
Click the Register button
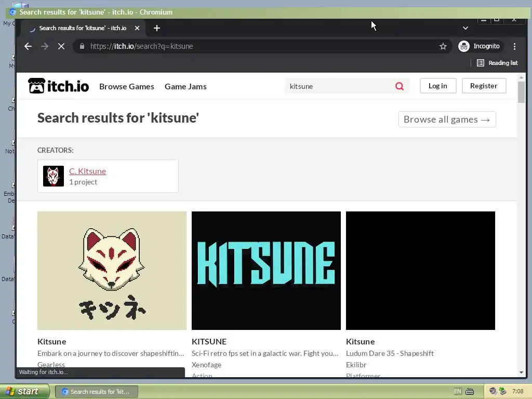484,86
